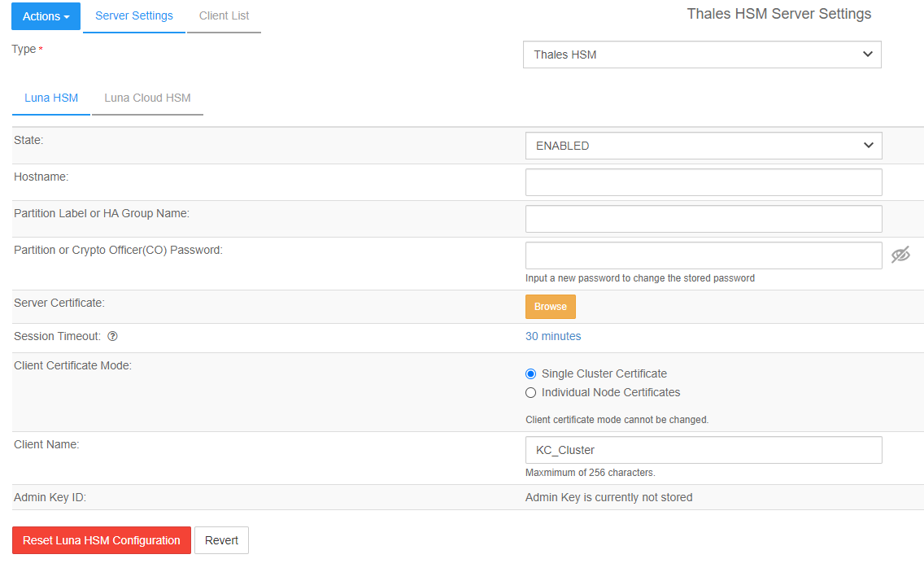Click 'Admin Key is currently not stored' text

[x=608, y=497]
